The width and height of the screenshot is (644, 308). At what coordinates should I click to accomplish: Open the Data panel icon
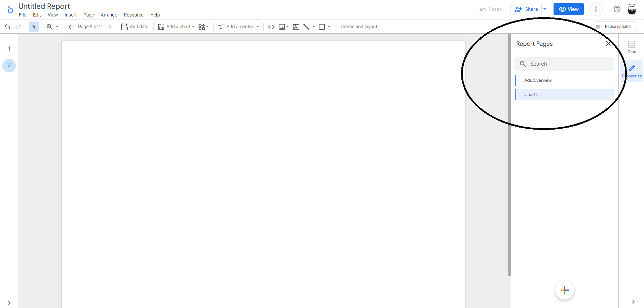pos(632,47)
